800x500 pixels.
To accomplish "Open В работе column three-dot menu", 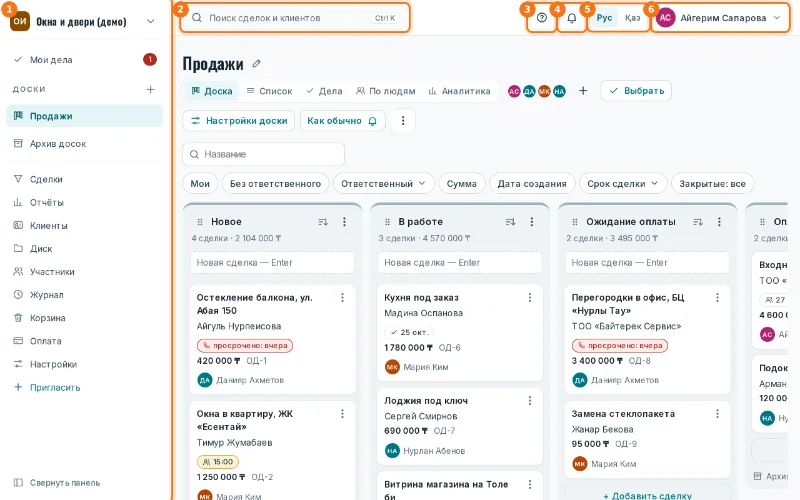I will pyautogui.click(x=532, y=221).
